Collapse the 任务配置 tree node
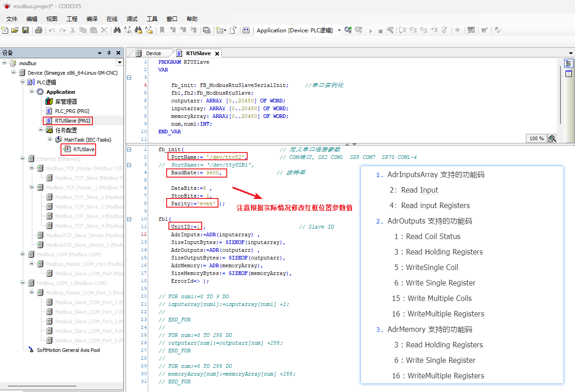575x392 pixels. pos(41,130)
